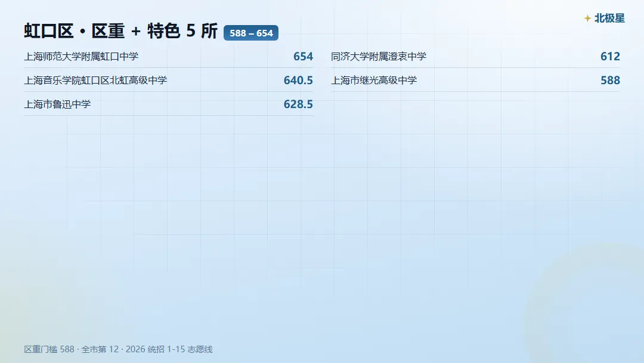Image resolution: width=644 pixels, height=363 pixels.
Task: Click the 北极星 brand text
Action: point(609,19)
